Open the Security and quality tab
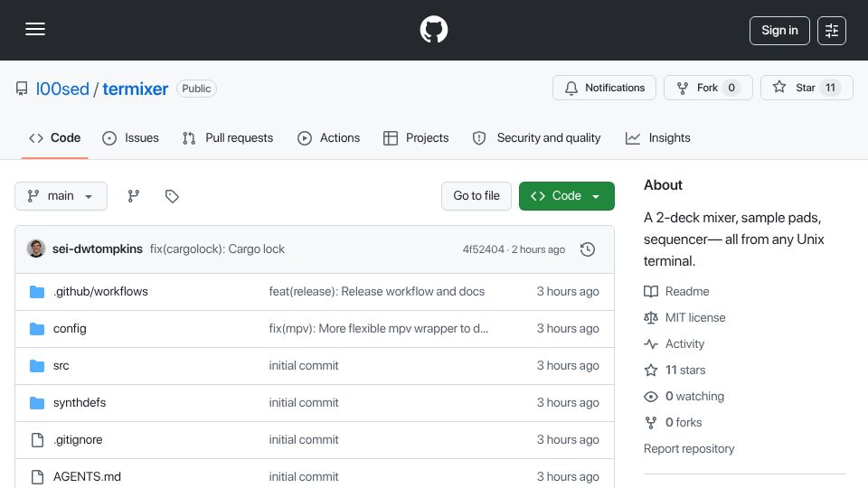This screenshot has width=868, height=488. point(536,137)
